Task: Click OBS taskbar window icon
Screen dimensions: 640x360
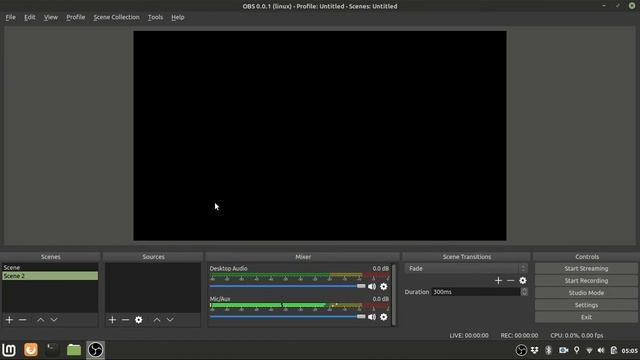Action: pos(96,350)
